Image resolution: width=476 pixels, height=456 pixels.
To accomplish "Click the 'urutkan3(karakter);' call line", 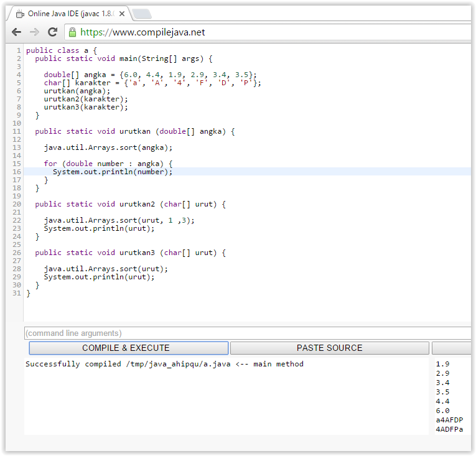I will (86, 107).
